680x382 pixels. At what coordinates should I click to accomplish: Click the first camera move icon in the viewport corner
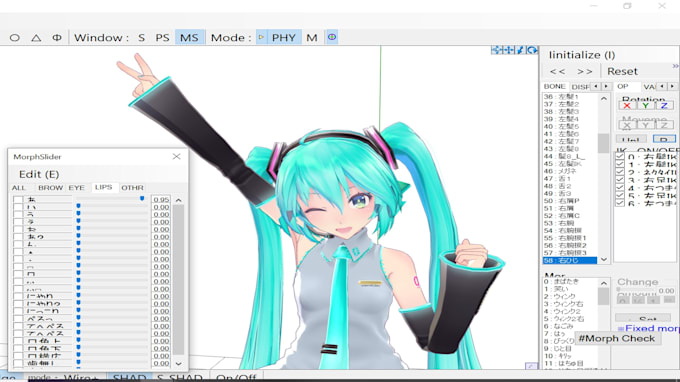[x=497, y=50]
